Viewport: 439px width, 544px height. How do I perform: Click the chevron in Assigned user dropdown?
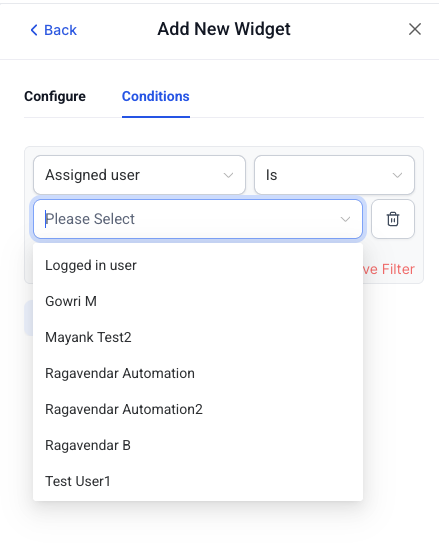(x=228, y=175)
